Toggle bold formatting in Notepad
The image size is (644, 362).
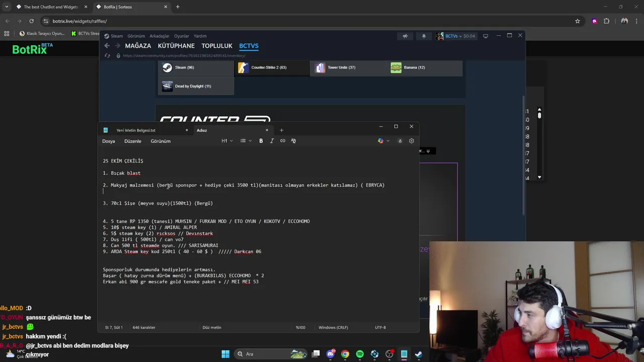click(x=261, y=141)
